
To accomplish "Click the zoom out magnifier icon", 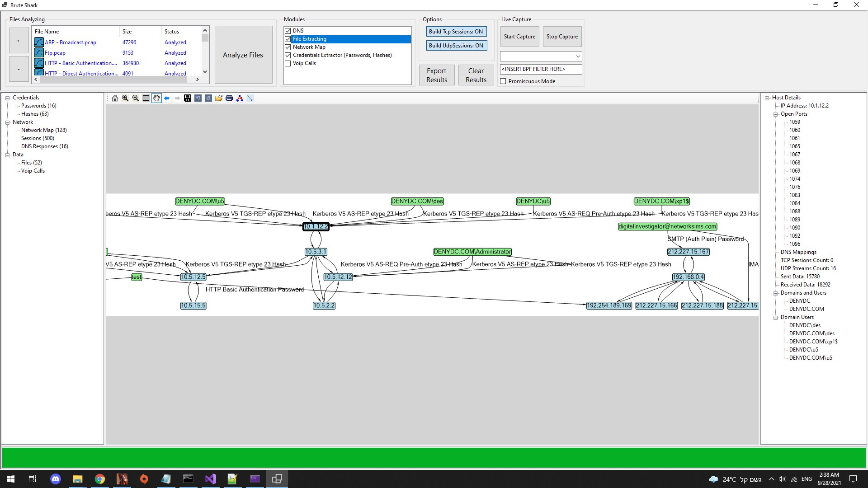I will (x=136, y=98).
